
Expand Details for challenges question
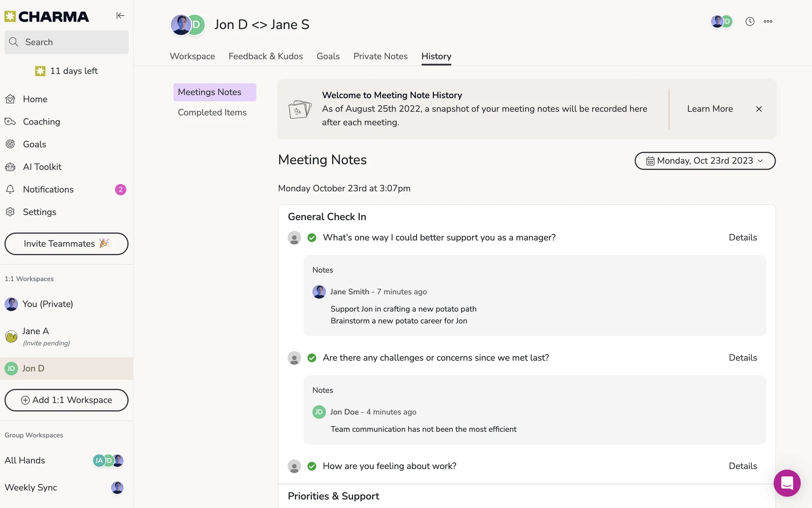(743, 358)
